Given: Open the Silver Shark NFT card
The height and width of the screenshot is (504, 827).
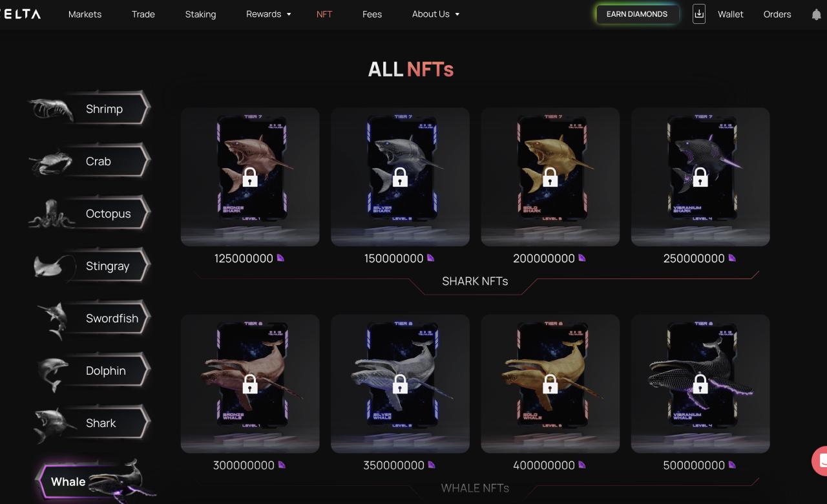Looking at the screenshot, I should [400, 176].
